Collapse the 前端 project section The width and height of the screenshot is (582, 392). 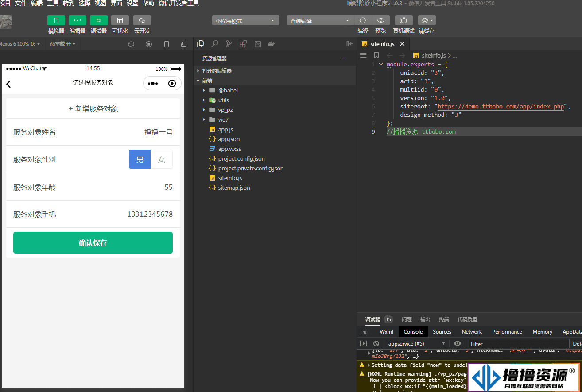(x=275, y=81)
